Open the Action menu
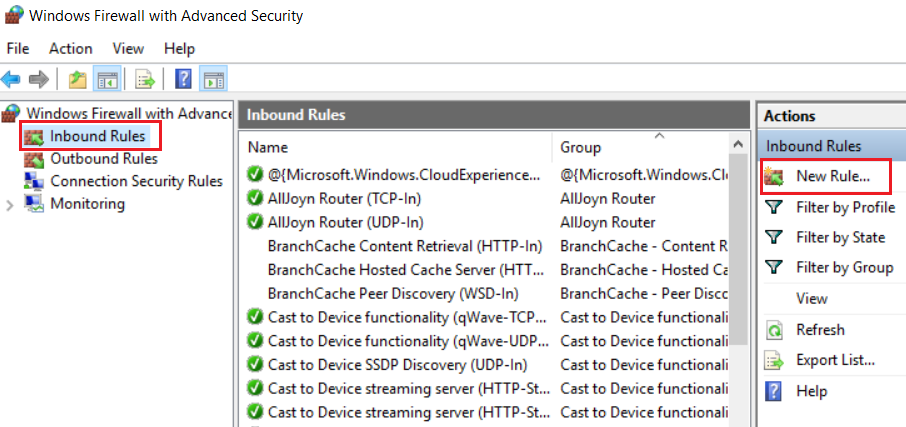 coord(70,49)
